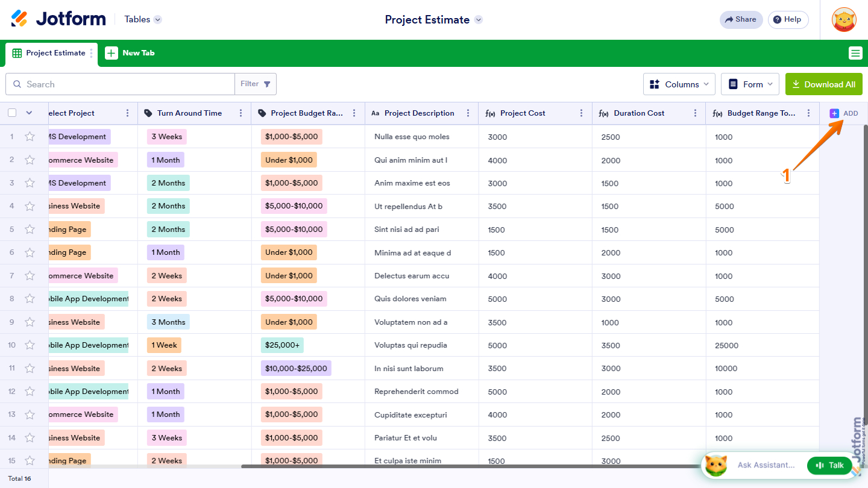Star row 9
Viewport: 868px width, 488px height.
point(30,322)
